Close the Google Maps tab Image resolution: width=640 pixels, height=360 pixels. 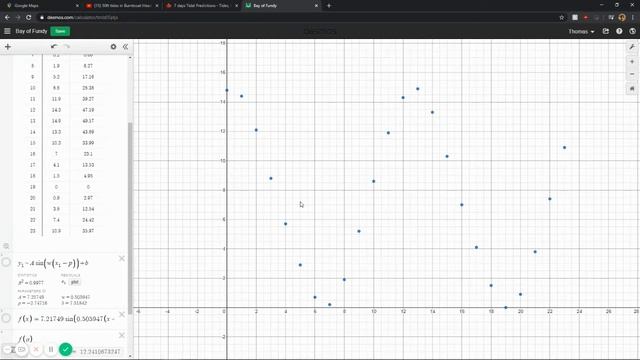pyautogui.click(x=78, y=6)
